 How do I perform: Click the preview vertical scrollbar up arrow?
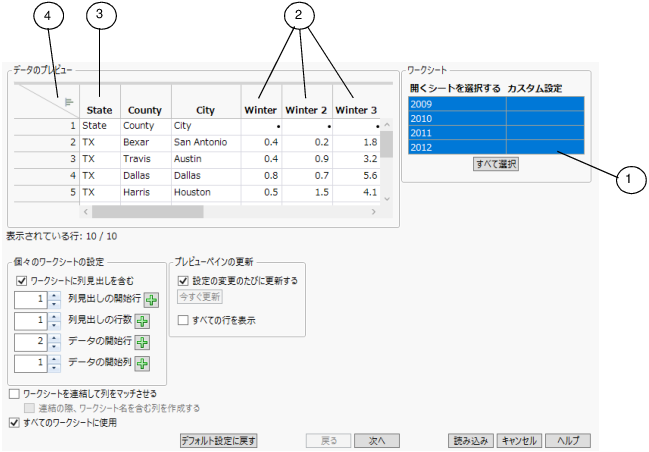(387, 125)
